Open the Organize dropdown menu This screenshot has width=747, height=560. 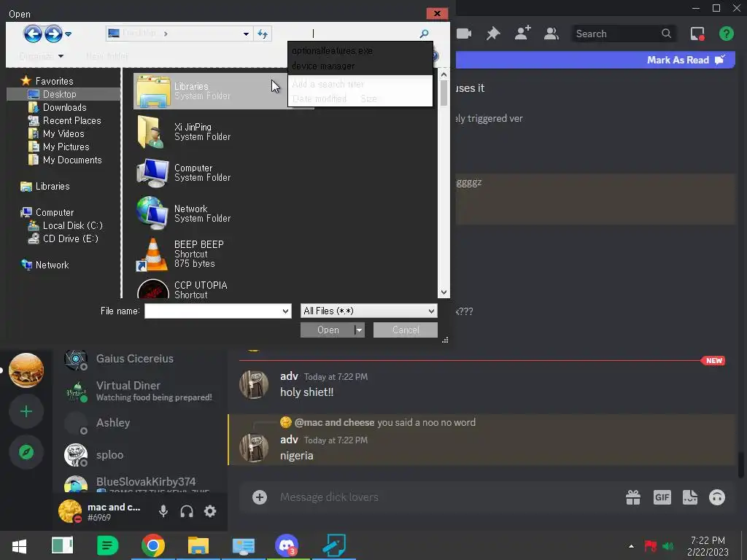[41, 56]
